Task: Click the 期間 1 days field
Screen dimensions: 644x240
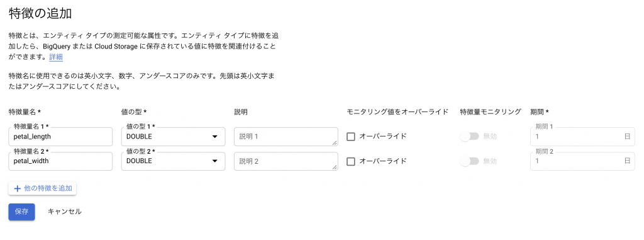Action: [582, 137]
